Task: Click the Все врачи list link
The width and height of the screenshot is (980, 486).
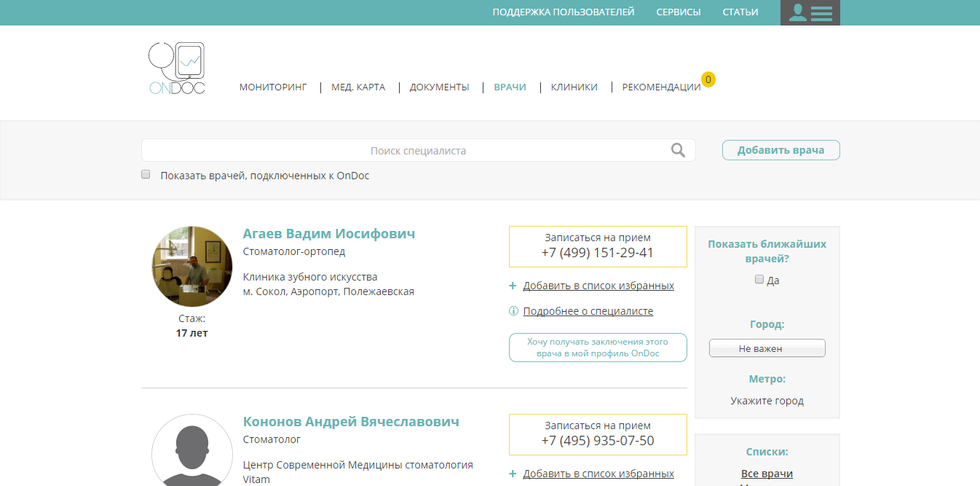Action: pos(767,474)
